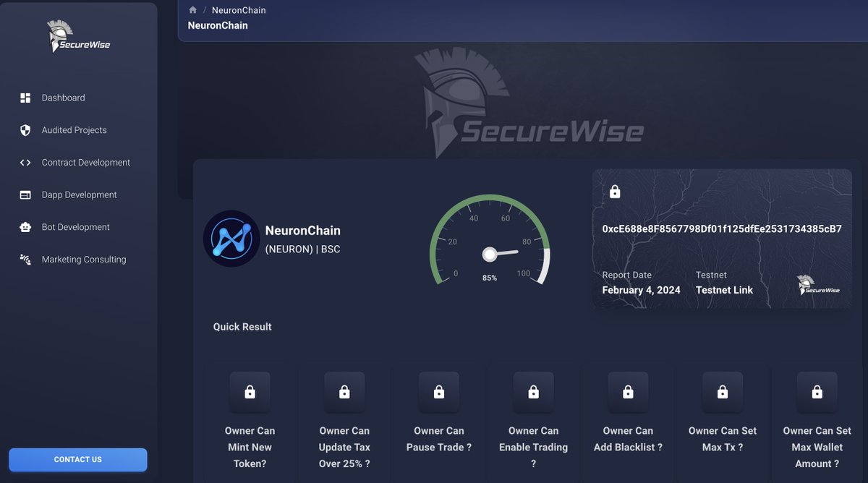This screenshot has height=483, width=868.
Task: Click the lock icon above Owner Can Update Tax
Action: coord(344,392)
